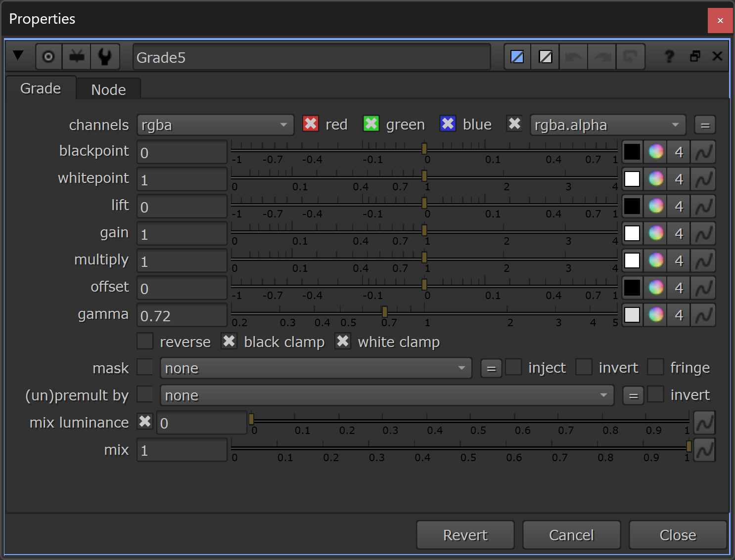Image resolution: width=735 pixels, height=560 pixels.
Task: Enable the (un)premult by checkbox
Action: pyautogui.click(x=145, y=394)
